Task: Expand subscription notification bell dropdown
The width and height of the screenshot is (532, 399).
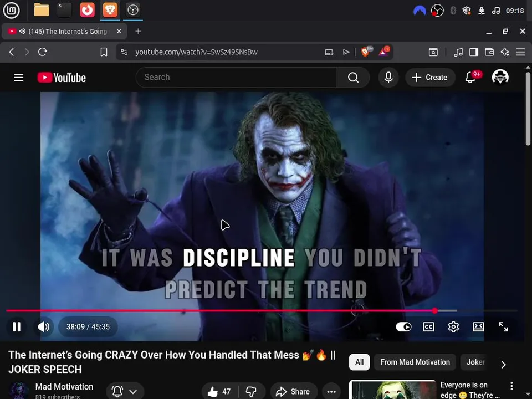Action: point(125,392)
